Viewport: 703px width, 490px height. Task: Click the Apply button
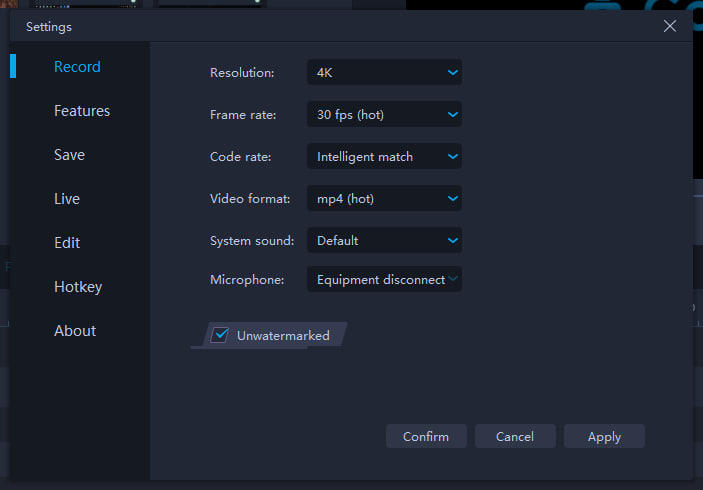[604, 436]
